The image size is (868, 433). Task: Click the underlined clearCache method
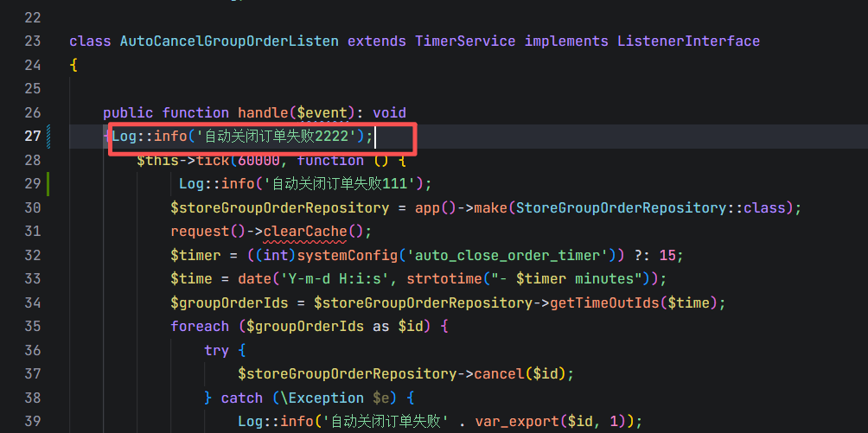point(305,232)
